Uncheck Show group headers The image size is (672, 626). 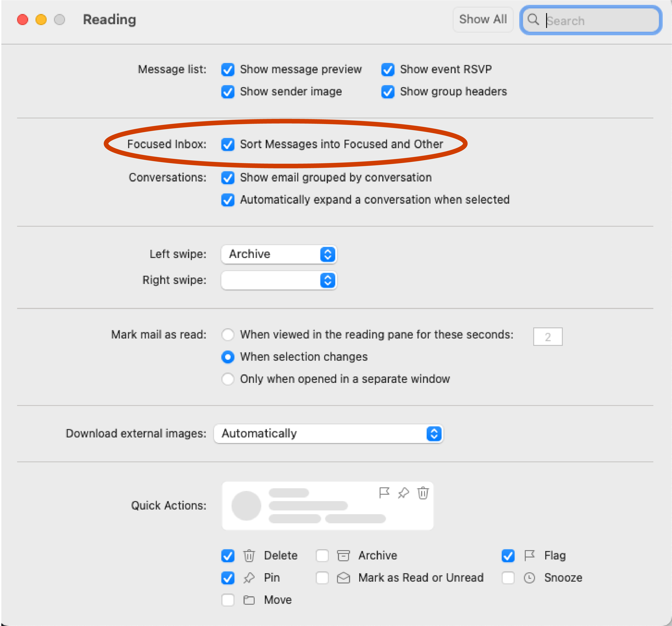coord(388,92)
